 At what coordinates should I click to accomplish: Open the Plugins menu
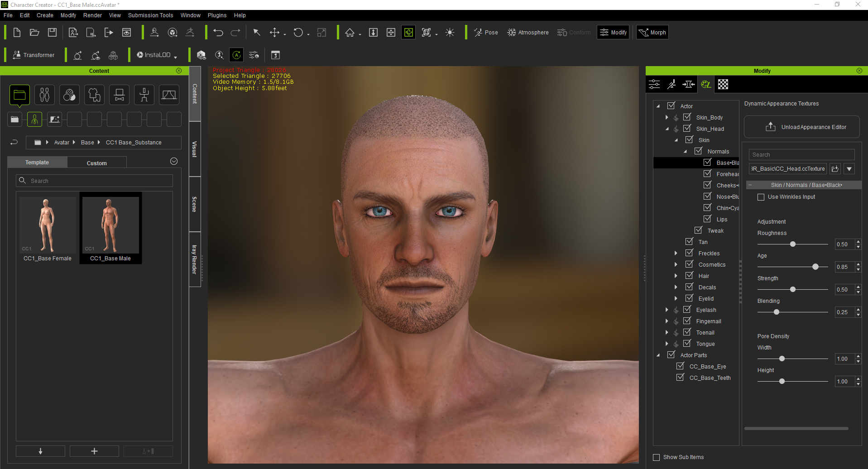217,15
